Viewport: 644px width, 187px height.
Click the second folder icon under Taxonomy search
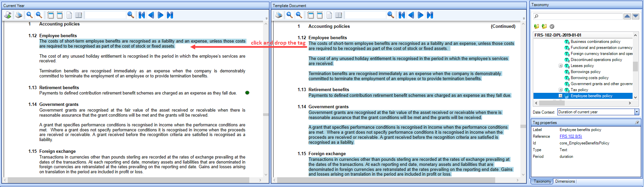pyautogui.click(x=544, y=26)
